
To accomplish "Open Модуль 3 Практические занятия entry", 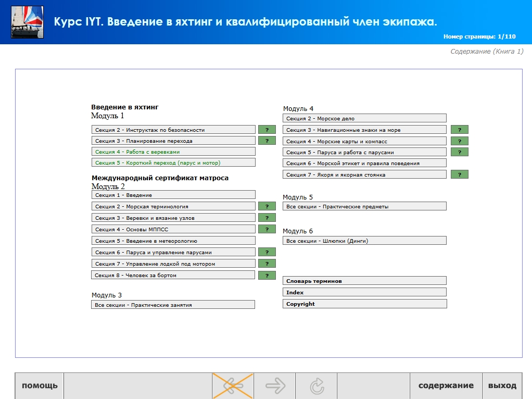I will [x=173, y=305].
